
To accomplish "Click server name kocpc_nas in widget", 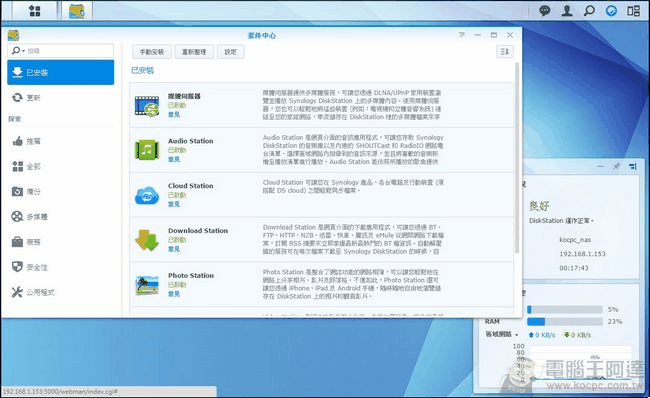I will [575, 240].
